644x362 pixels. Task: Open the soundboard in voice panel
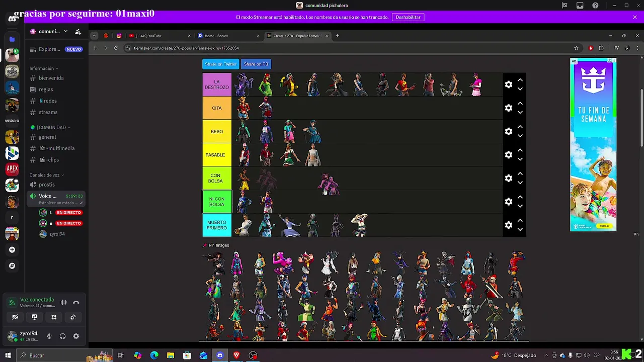(73, 317)
